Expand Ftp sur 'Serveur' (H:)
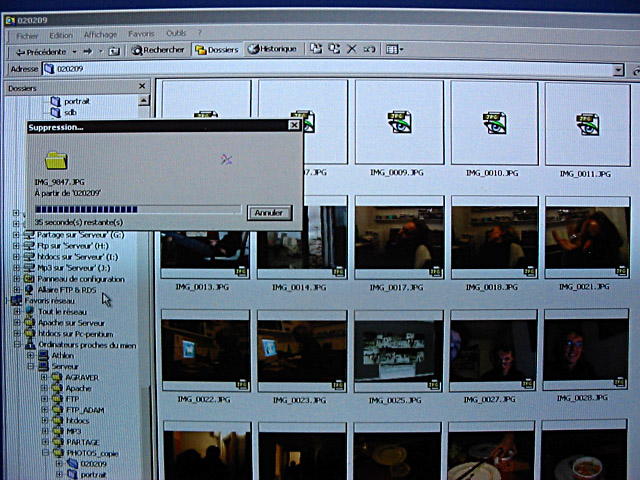This screenshot has height=480, width=640. (x=16, y=246)
